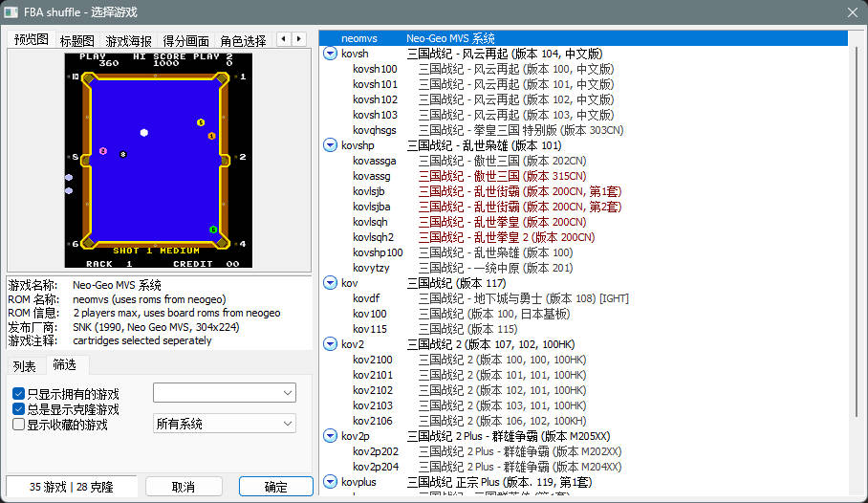This screenshot has height=503, width=868.
Task: Click the FBA shuffle title bar app icon
Action: click(x=11, y=11)
